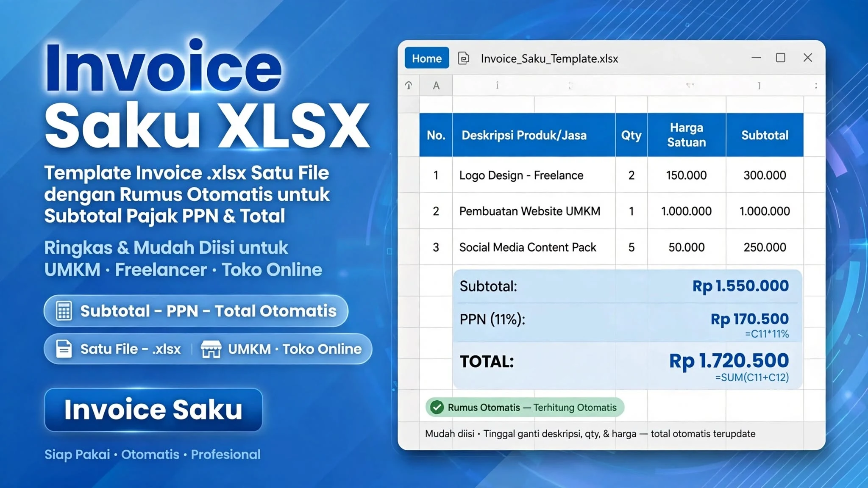Click the =C11*11% formula text
Screen dimensions: 868x488
767,334
